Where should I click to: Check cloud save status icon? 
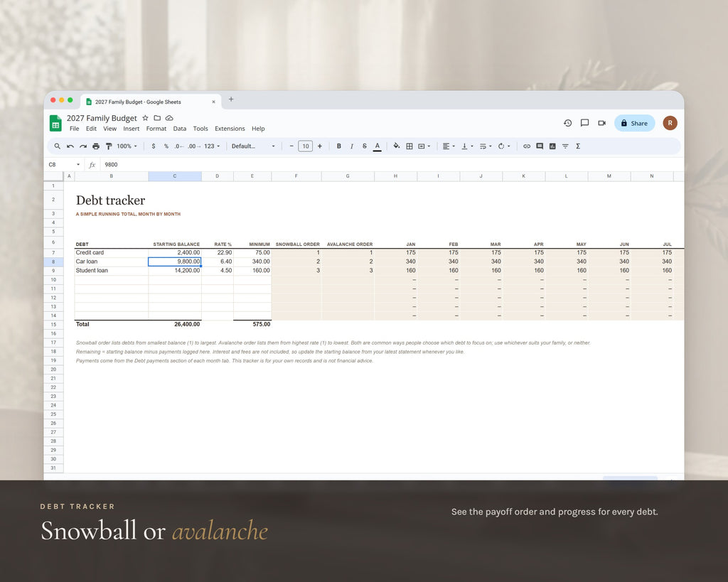[x=169, y=118]
